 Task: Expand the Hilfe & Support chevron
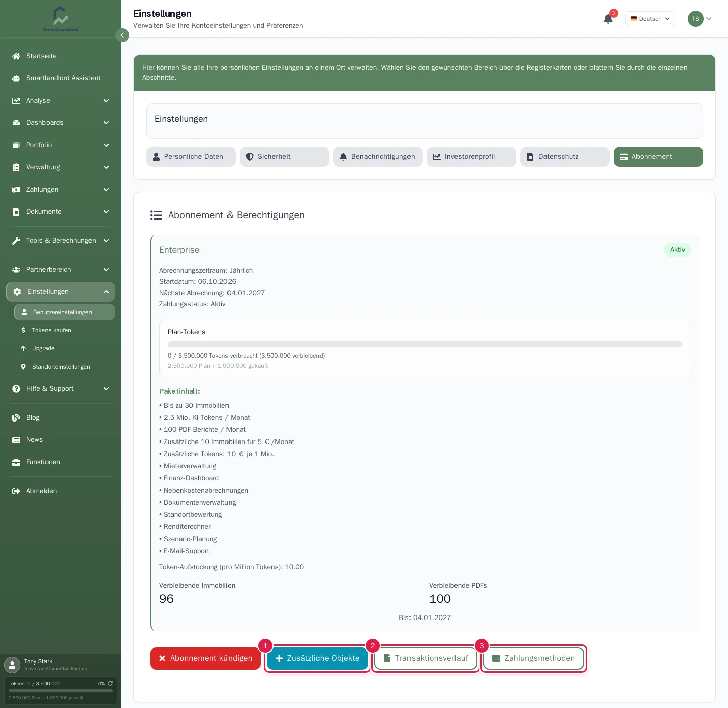click(x=106, y=389)
